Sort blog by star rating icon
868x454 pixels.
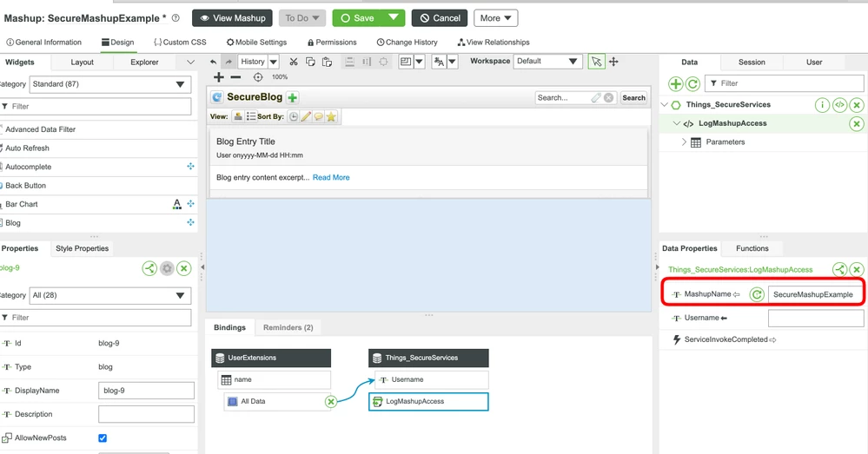(331, 116)
